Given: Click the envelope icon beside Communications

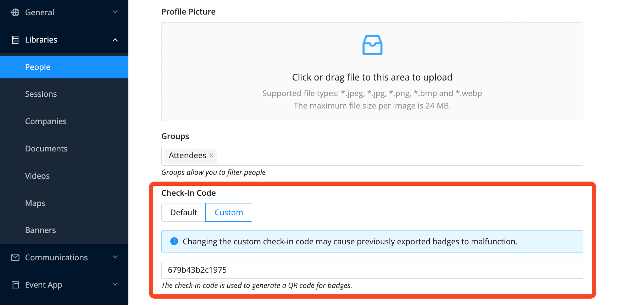Looking at the screenshot, I should point(15,257).
